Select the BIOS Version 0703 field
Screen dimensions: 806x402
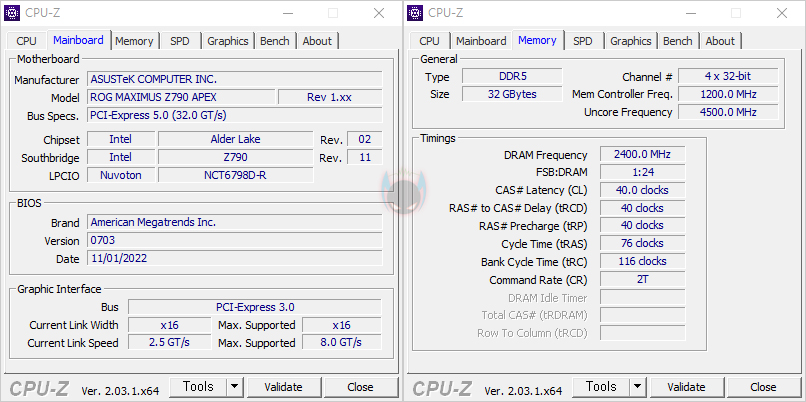[x=234, y=241]
